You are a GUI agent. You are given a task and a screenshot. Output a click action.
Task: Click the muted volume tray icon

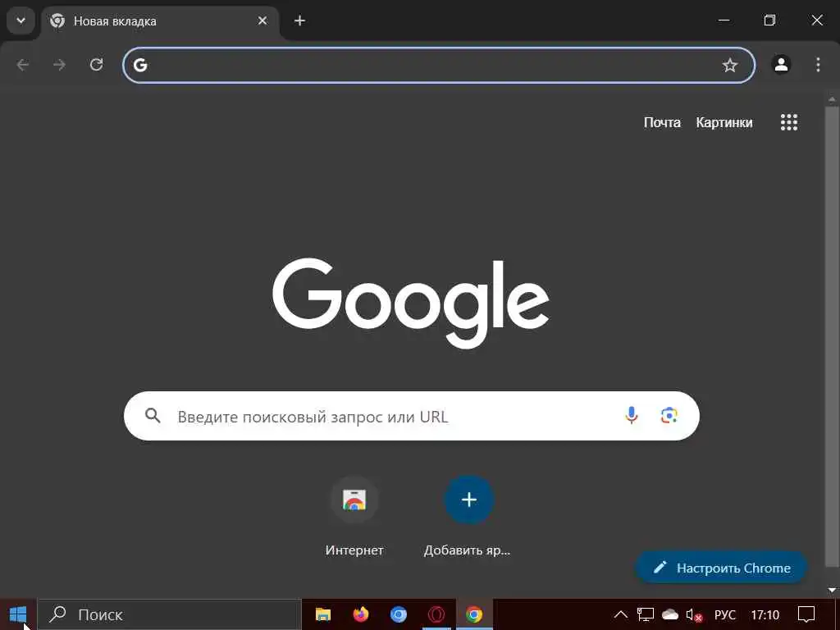click(694, 614)
